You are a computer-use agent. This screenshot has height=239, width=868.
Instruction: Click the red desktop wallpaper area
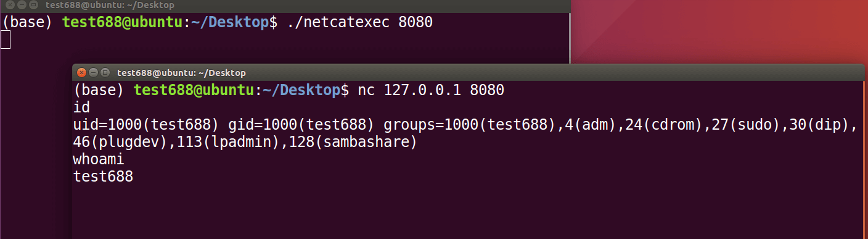click(x=718, y=31)
